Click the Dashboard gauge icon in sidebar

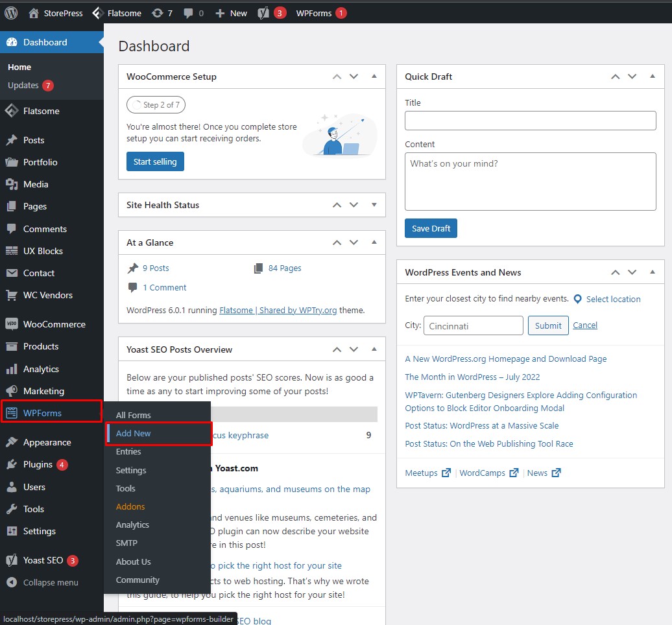pyautogui.click(x=12, y=42)
